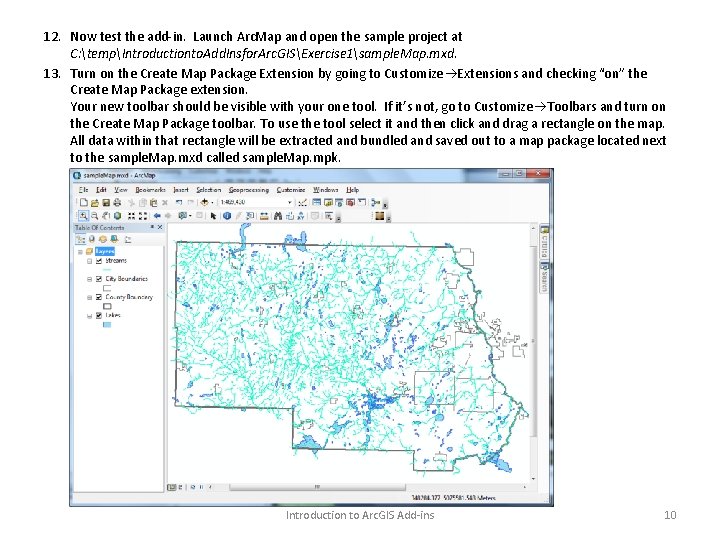Uncheck the Lakes layer checkbox

tap(99, 315)
